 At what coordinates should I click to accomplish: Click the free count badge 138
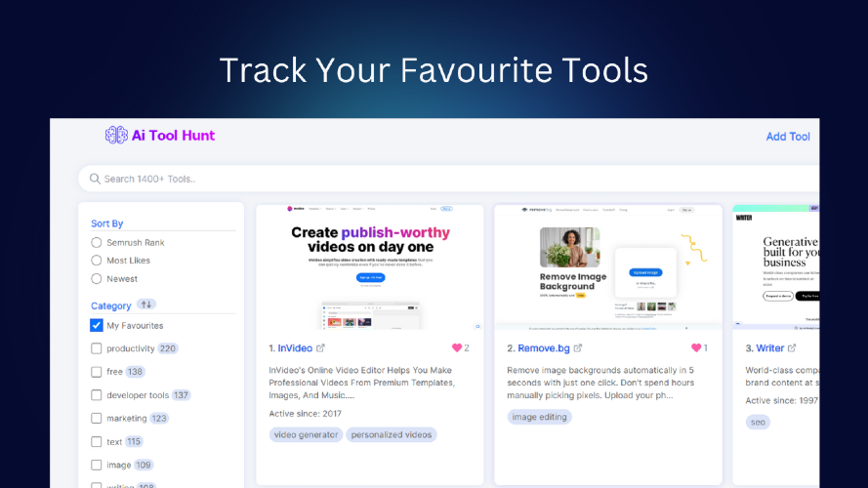135,372
